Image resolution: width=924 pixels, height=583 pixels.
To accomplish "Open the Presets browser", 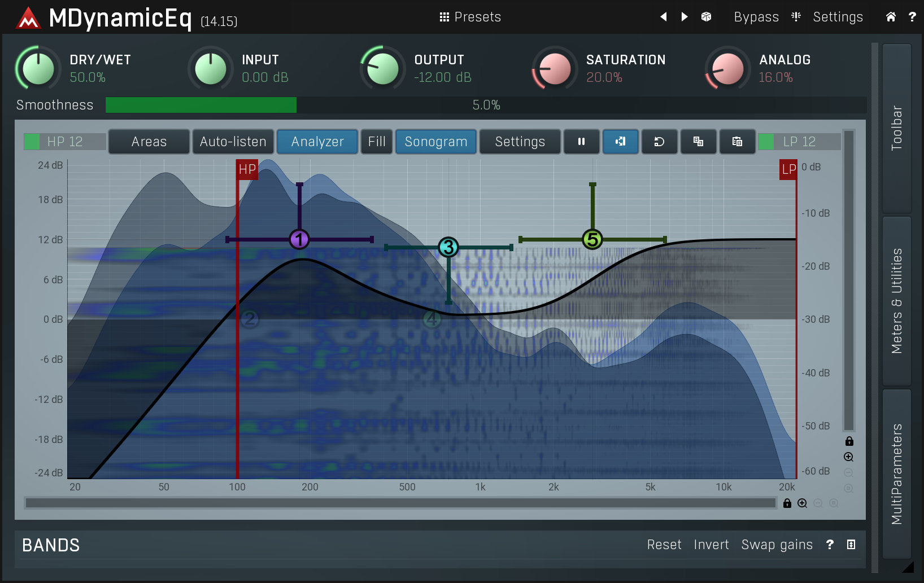I will [470, 17].
